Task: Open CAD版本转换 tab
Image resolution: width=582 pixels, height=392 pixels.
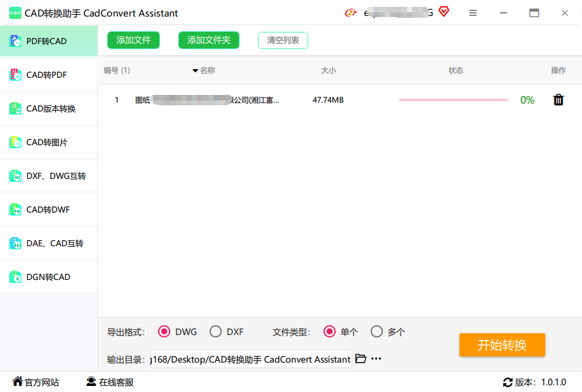Action: [51, 108]
